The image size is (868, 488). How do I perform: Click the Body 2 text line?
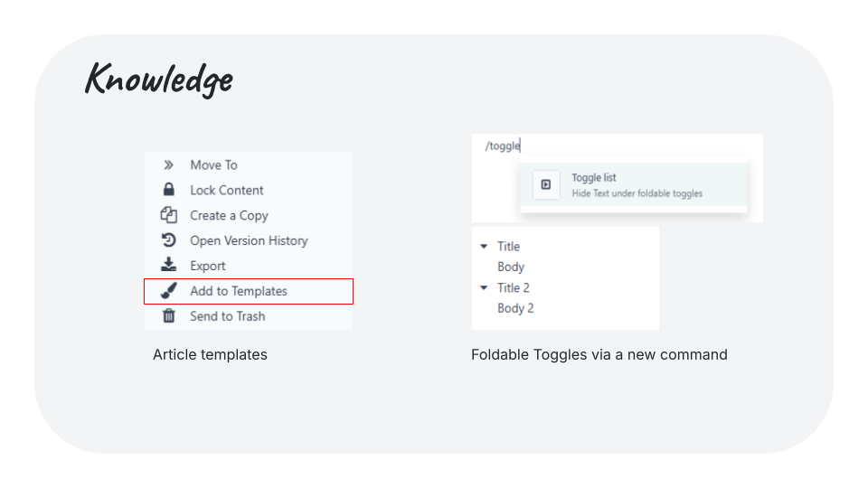pyautogui.click(x=515, y=308)
